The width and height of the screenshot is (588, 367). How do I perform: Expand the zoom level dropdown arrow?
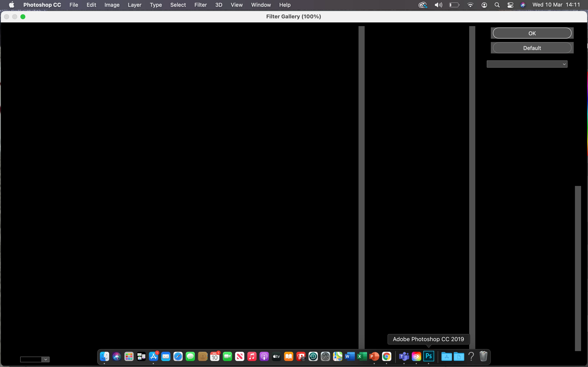coord(46,359)
